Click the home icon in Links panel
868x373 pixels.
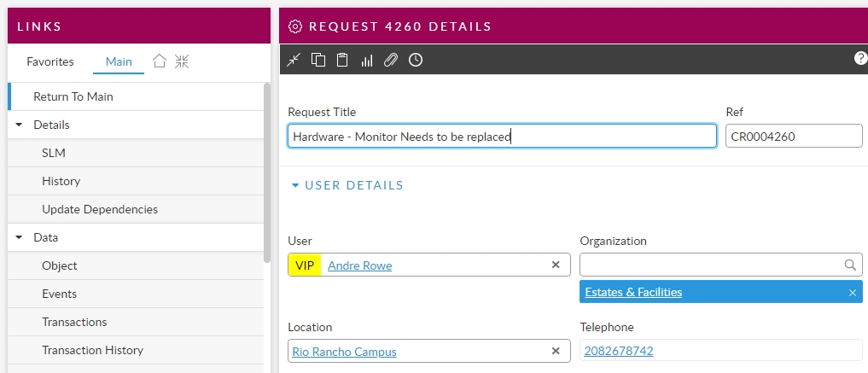pos(159,61)
